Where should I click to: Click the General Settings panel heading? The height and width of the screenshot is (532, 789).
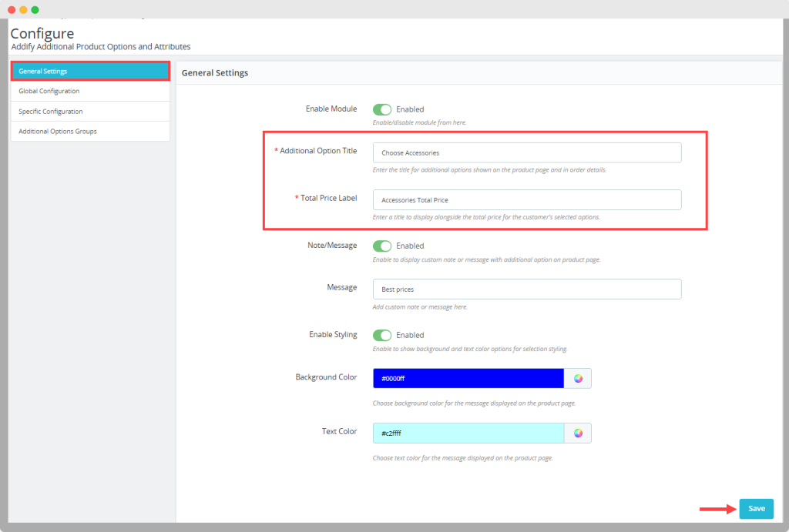tap(215, 73)
